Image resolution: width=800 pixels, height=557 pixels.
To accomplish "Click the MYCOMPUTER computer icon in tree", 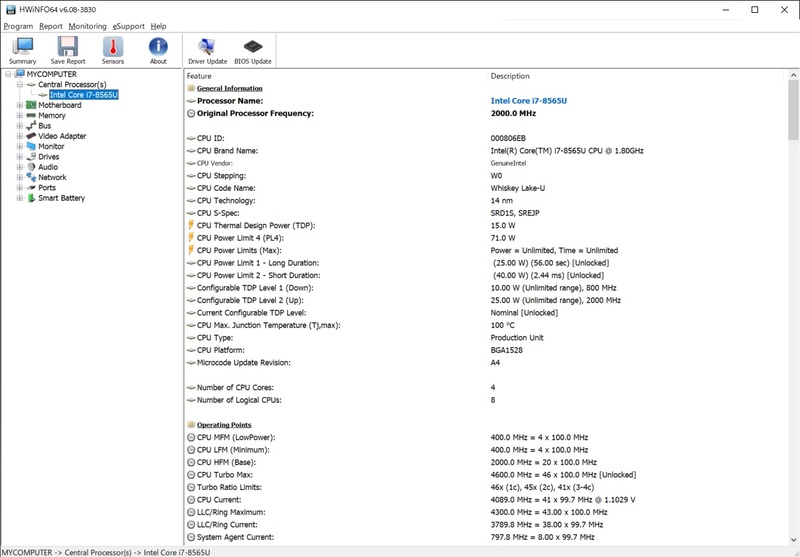I will tap(20, 74).
